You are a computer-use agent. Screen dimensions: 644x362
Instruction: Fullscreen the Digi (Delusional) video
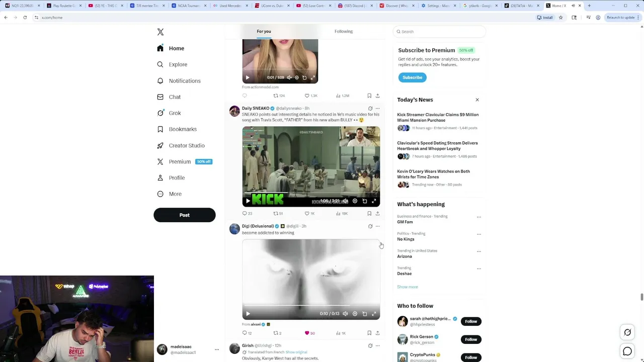(x=374, y=314)
